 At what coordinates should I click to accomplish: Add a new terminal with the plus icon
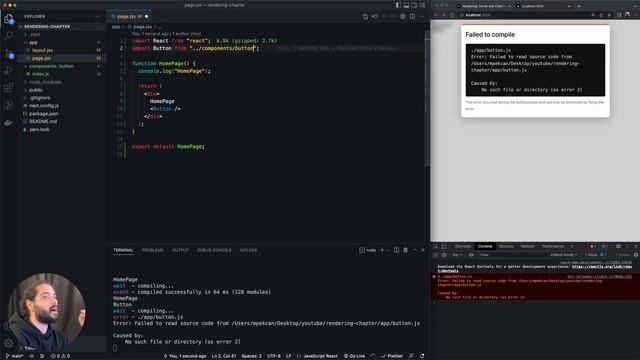tap(382, 250)
